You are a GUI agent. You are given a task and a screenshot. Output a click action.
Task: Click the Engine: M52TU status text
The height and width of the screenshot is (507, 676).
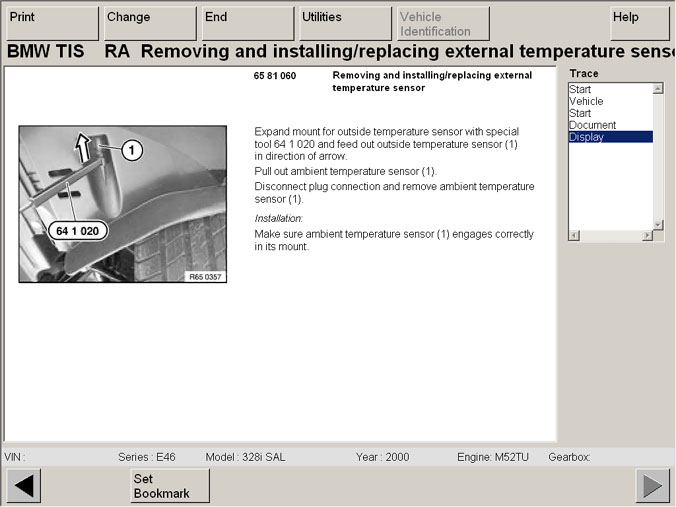493,457
